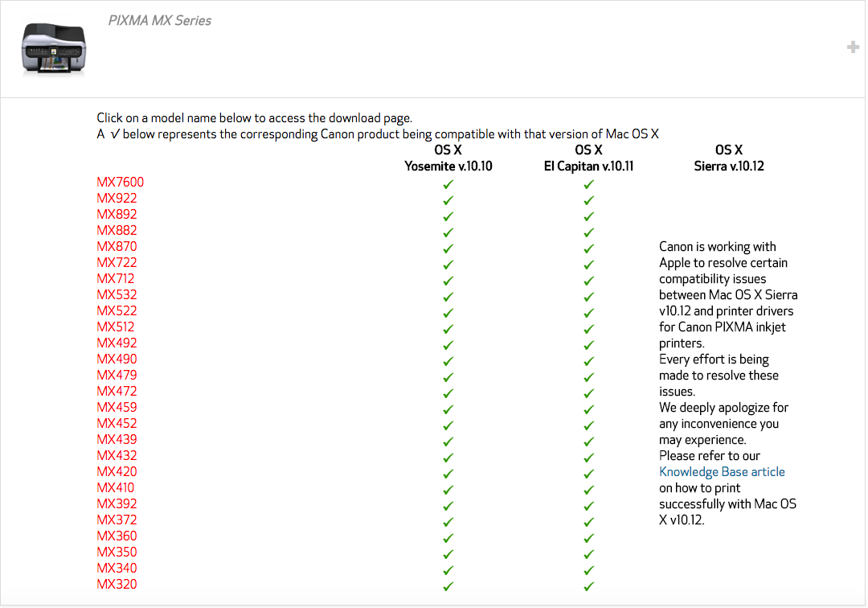Click the Yosemite checkmark for MX7600

448,183
